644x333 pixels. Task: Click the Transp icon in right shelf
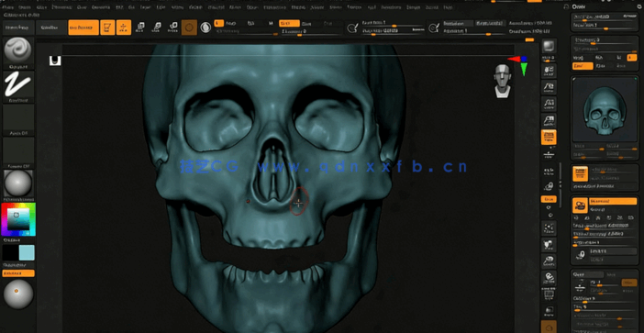pyautogui.click(x=549, y=311)
